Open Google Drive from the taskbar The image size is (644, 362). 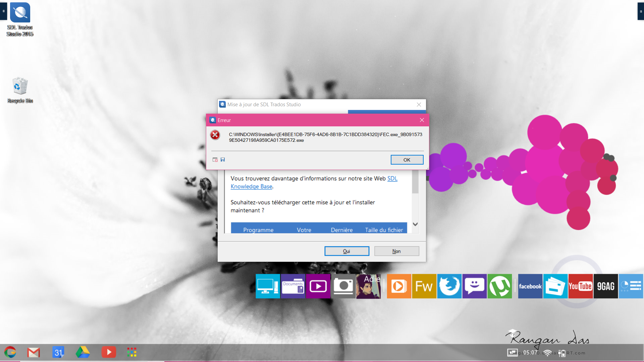coord(83,352)
